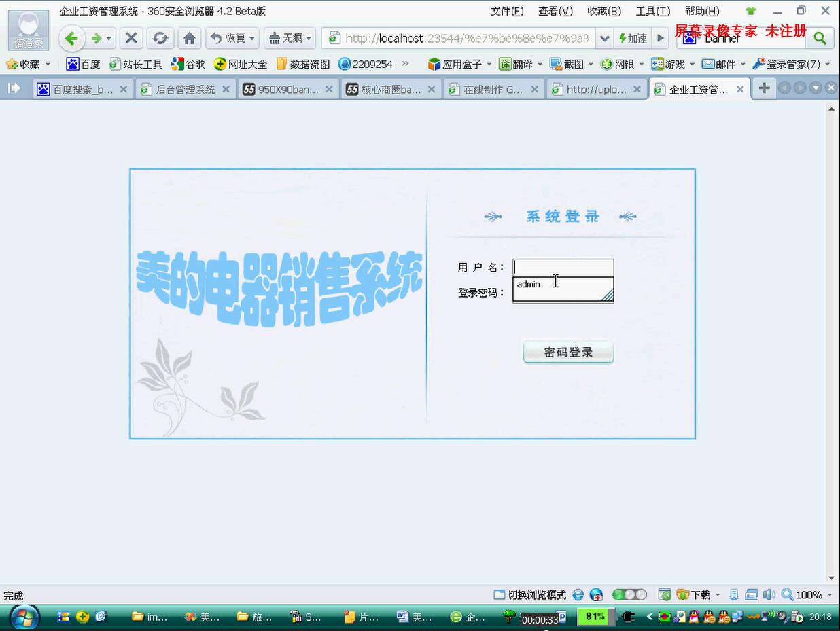Click the 请登录 avatar login button
The image size is (840, 631).
(29, 30)
